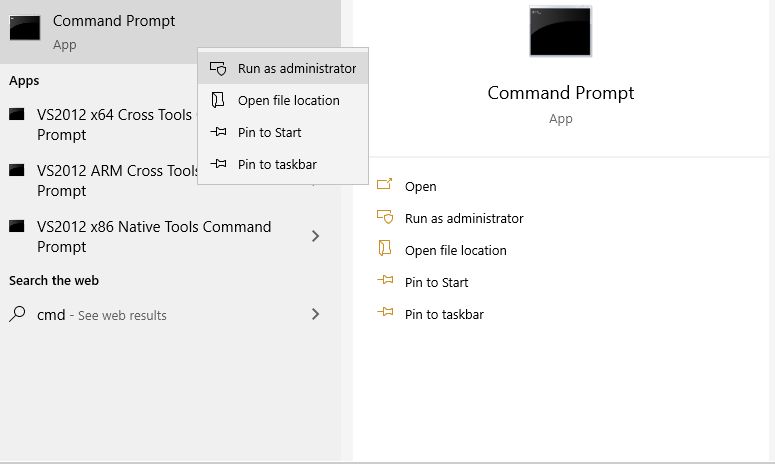Click the orange Pin to taskbar icon in right panel

(385, 314)
